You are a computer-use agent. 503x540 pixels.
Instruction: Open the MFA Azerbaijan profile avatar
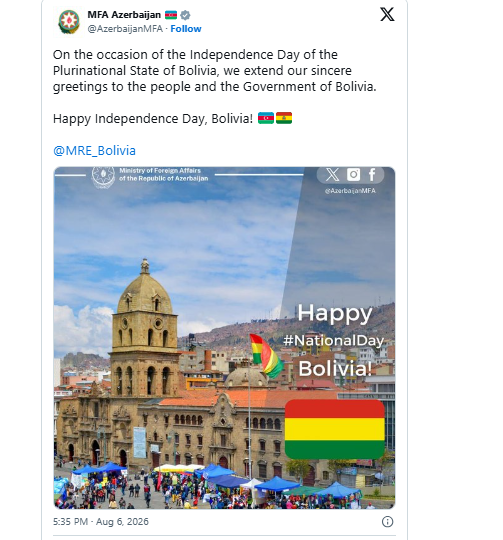click(x=69, y=22)
